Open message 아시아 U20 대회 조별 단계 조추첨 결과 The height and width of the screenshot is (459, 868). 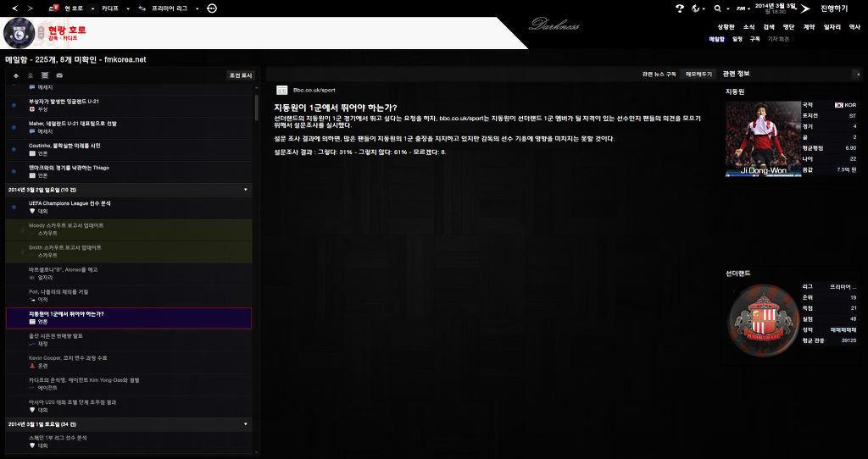point(129,406)
